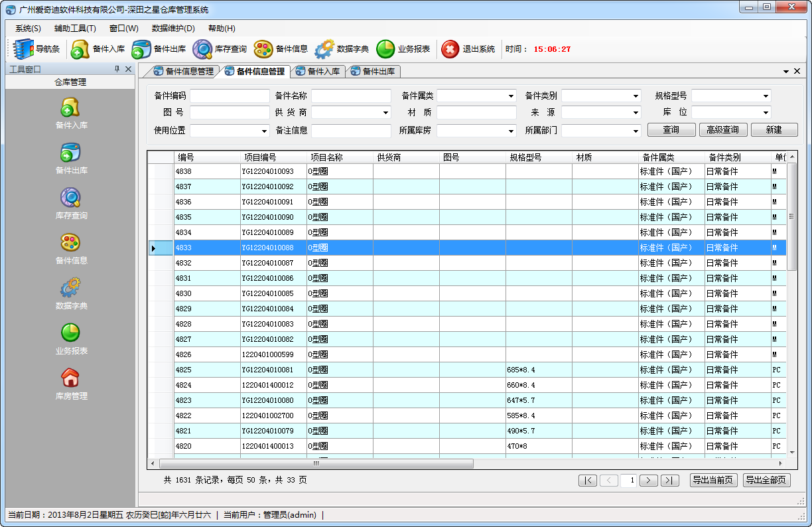Click the 查询 button
The image size is (812, 527).
671,130
